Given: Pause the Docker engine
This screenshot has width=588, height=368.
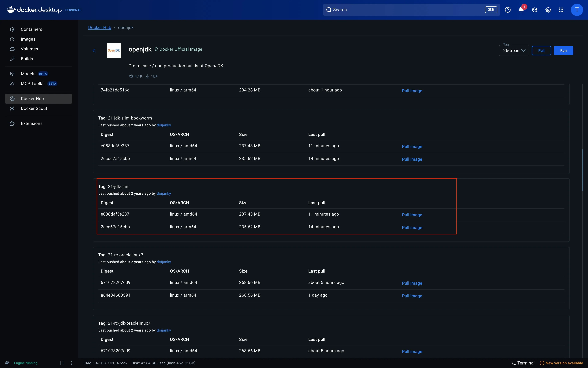Looking at the screenshot, I should (62, 363).
